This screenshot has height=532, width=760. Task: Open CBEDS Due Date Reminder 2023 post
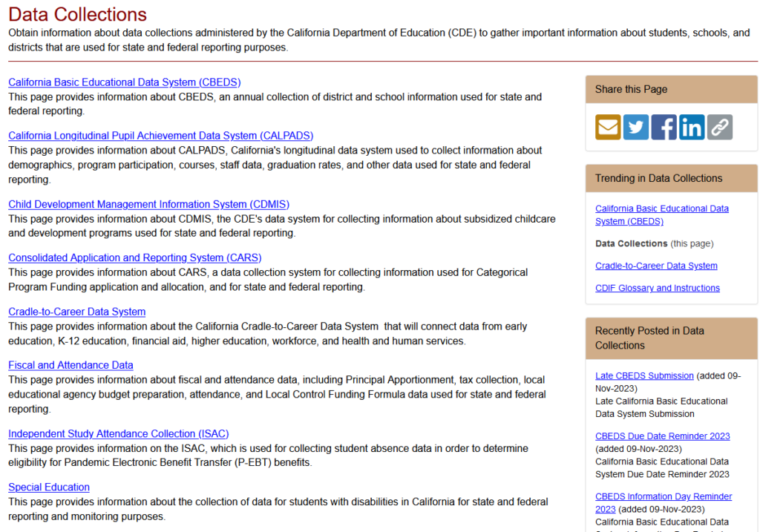tap(662, 436)
